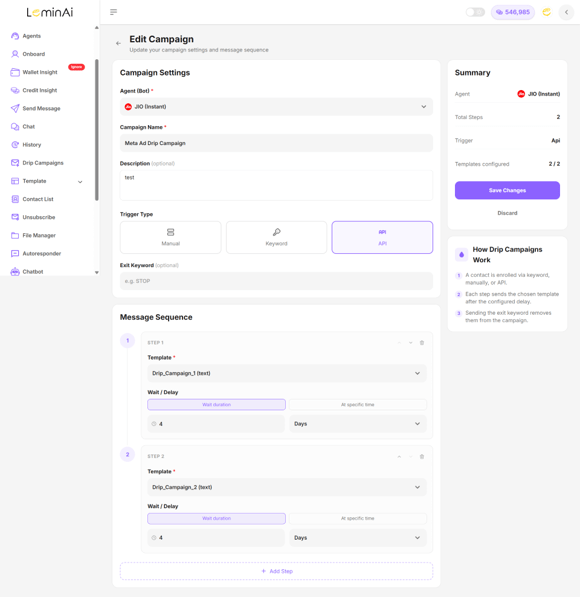Open the Step 2 Days unit dropdown
This screenshot has width=580, height=597.
click(x=358, y=538)
